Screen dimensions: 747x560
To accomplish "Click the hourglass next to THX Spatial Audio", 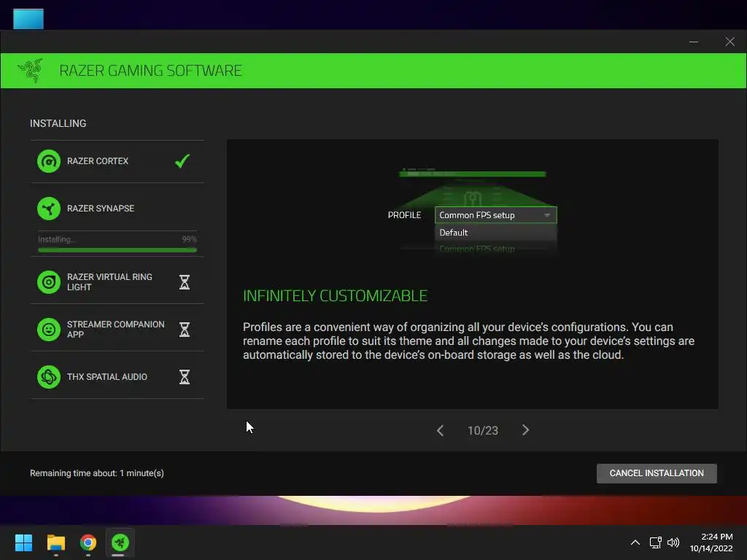I will pos(185,377).
